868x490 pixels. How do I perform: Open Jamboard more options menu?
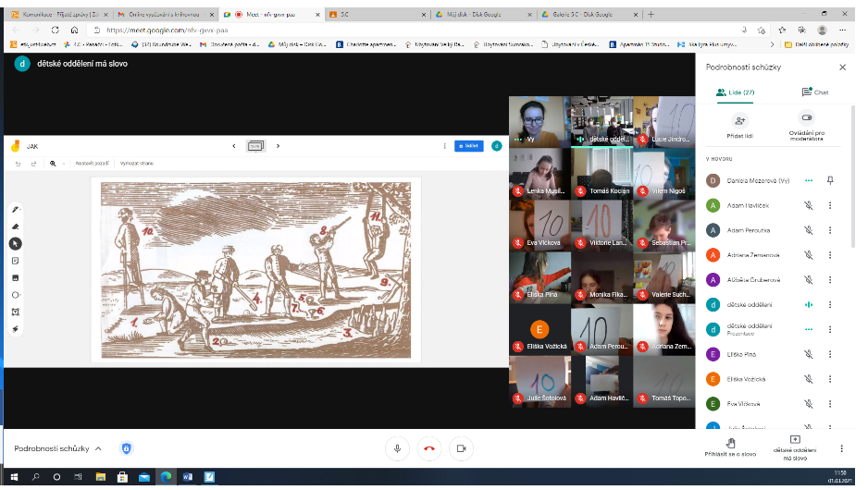[444, 146]
